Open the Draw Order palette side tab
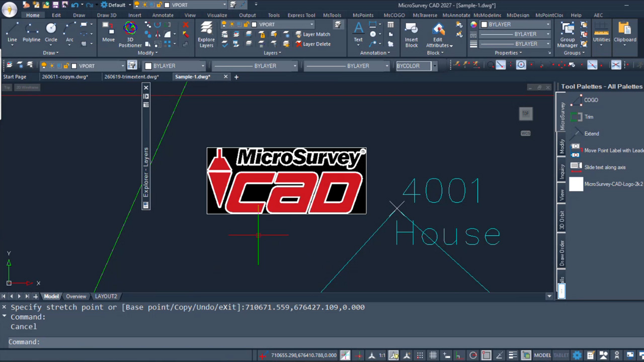The width and height of the screenshot is (644, 362). 562,253
